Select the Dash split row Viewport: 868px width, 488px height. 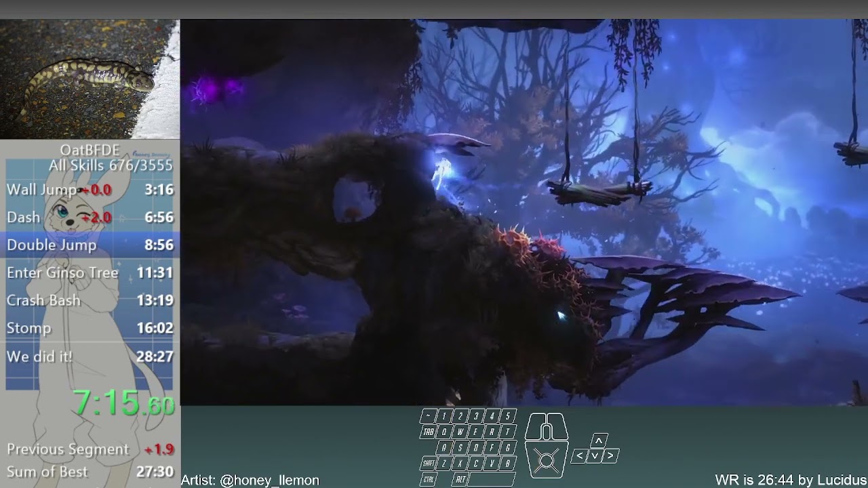pyautogui.click(x=90, y=218)
